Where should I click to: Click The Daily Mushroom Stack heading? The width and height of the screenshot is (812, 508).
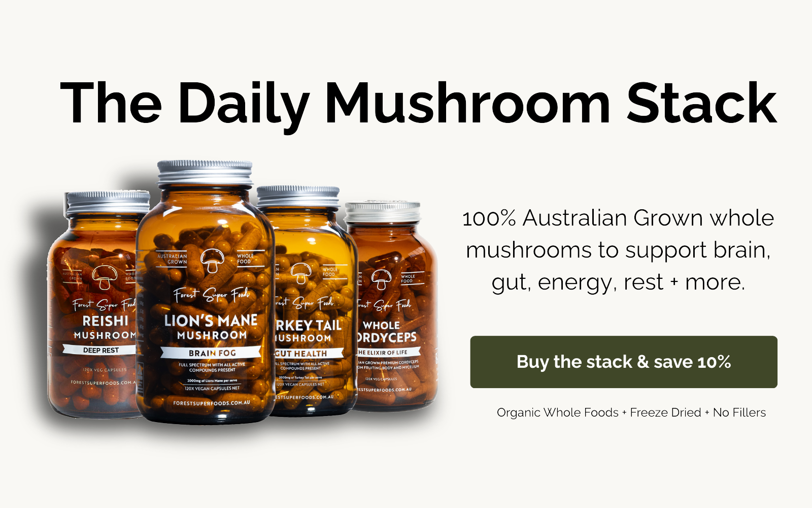(419, 104)
